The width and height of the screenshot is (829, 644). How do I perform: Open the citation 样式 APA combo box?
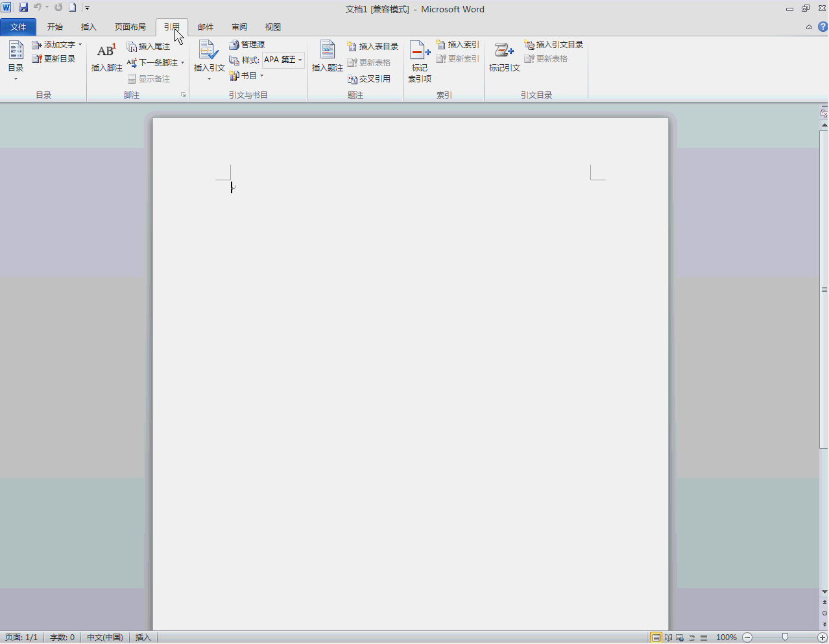coord(283,60)
